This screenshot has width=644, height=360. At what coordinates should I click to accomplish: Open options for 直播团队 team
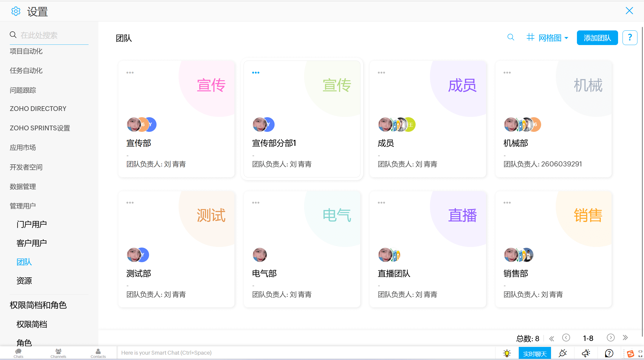tap(381, 203)
